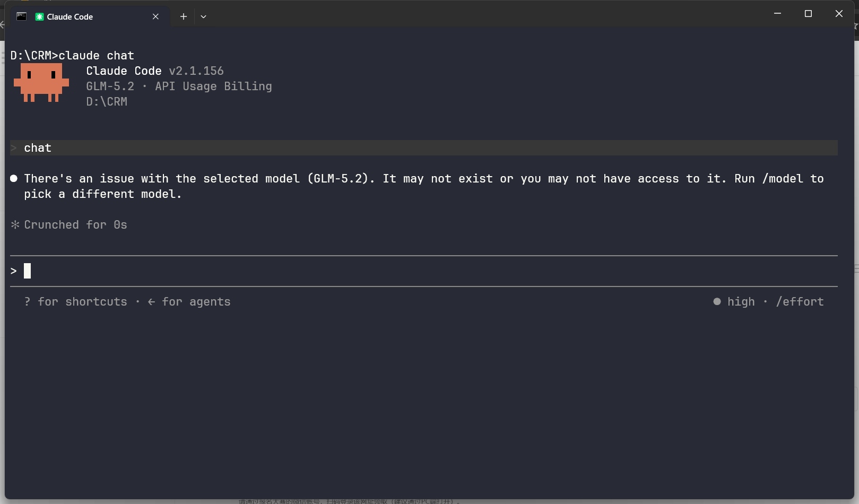Maximize the terminal window
Viewport: 859px width, 504px height.
click(x=808, y=13)
